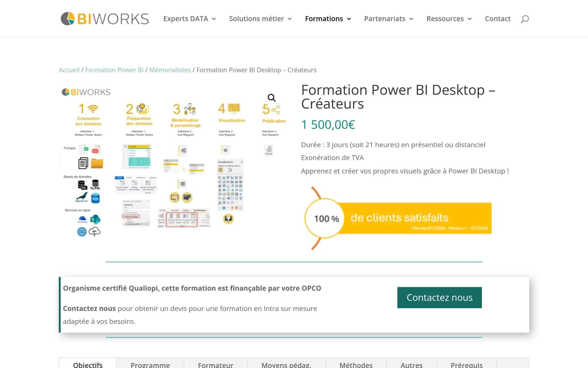
Task: Expand the Ressources menu chevron
Action: coord(470,19)
